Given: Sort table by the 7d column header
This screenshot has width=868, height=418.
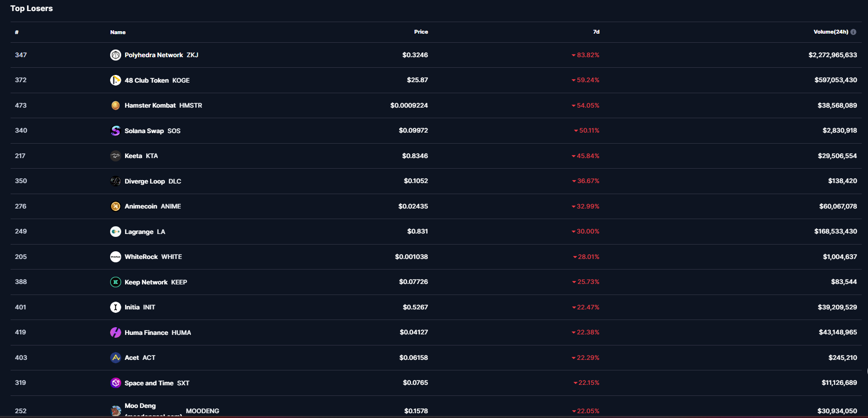Looking at the screenshot, I should (596, 32).
